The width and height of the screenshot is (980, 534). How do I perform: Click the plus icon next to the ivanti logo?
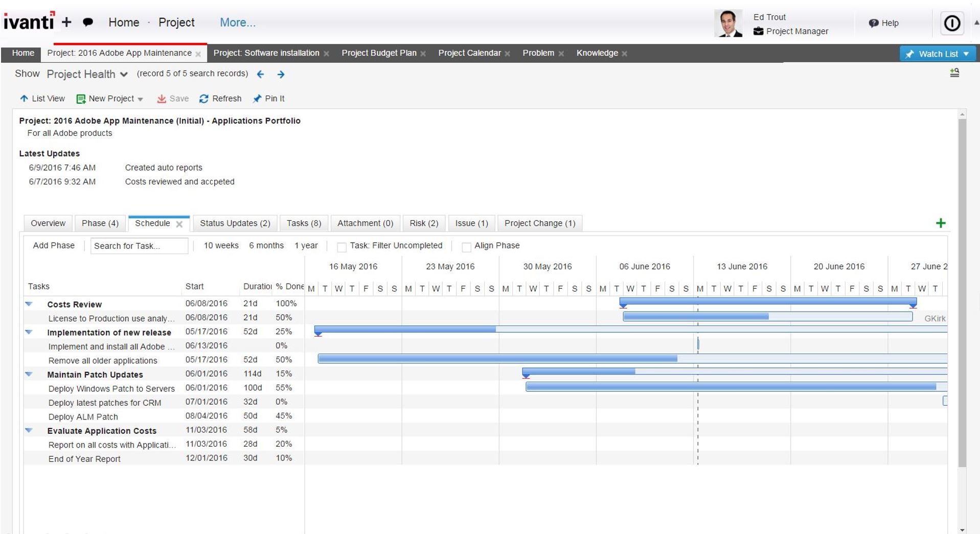[x=66, y=21]
